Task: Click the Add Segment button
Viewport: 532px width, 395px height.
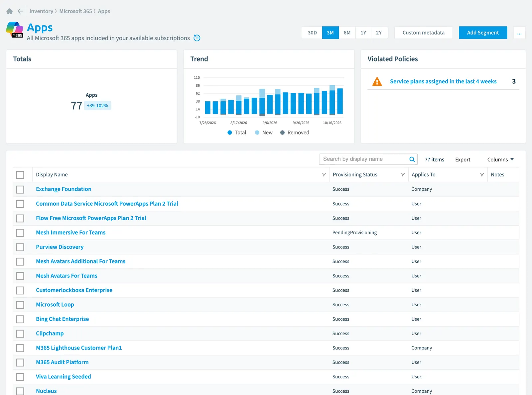Action: [x=483, y=33]
